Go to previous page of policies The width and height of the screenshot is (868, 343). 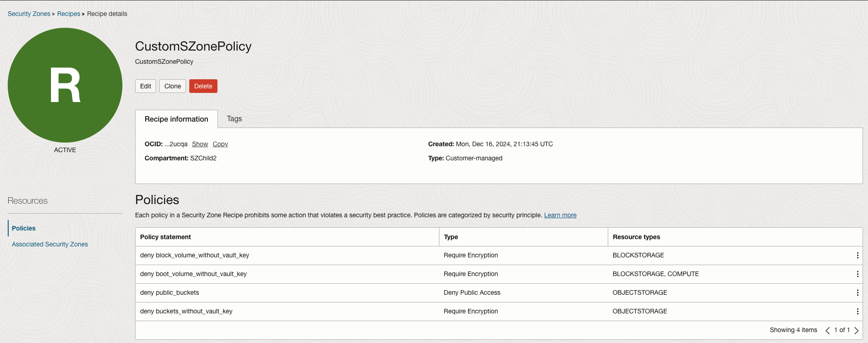[x=828, y=330]
